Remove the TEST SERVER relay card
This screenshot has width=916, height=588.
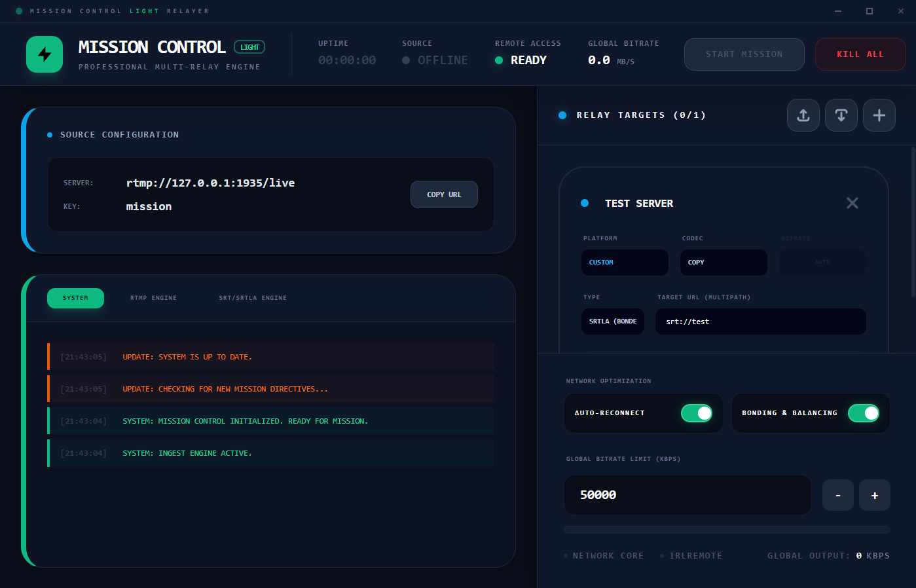point(852,203)
